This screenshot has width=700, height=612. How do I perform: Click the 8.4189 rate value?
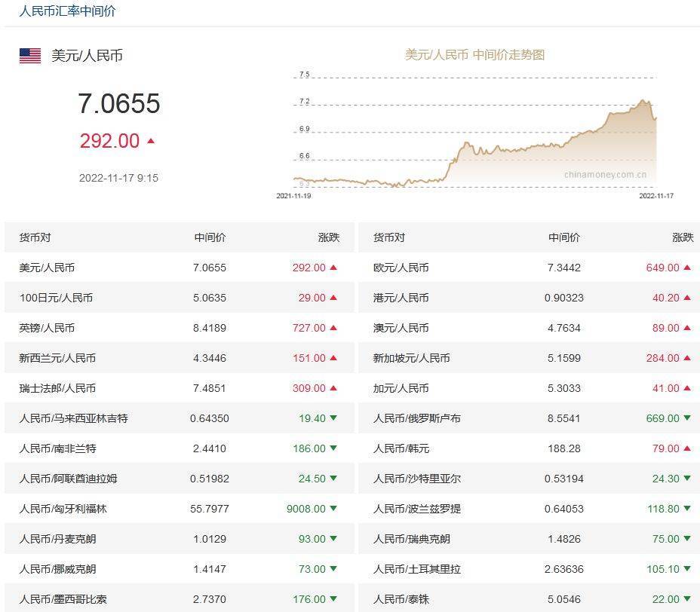[210, 328]
